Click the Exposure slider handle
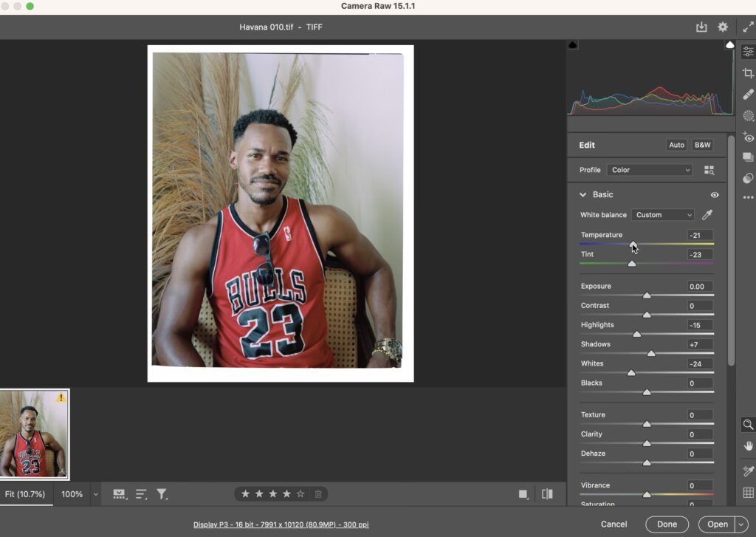Image resolution: width=756 pixels, height=537 pixels. click(x=647, y=295)
